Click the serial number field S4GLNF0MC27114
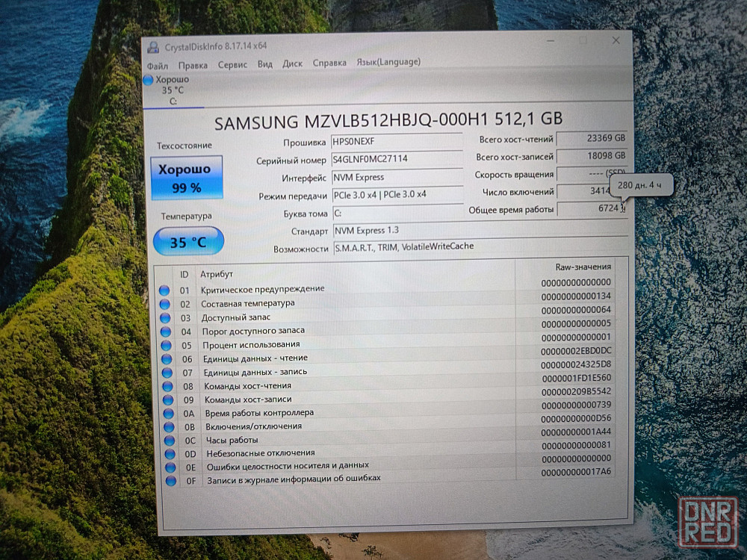This screenshot has height=560, width=747. pos(397,159)
